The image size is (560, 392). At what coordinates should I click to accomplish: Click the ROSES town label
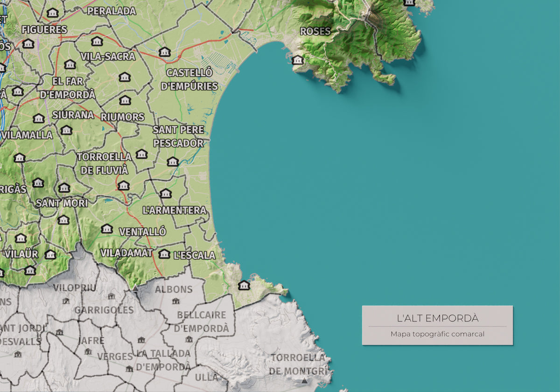pyautogui.click(x=315, y=31)
